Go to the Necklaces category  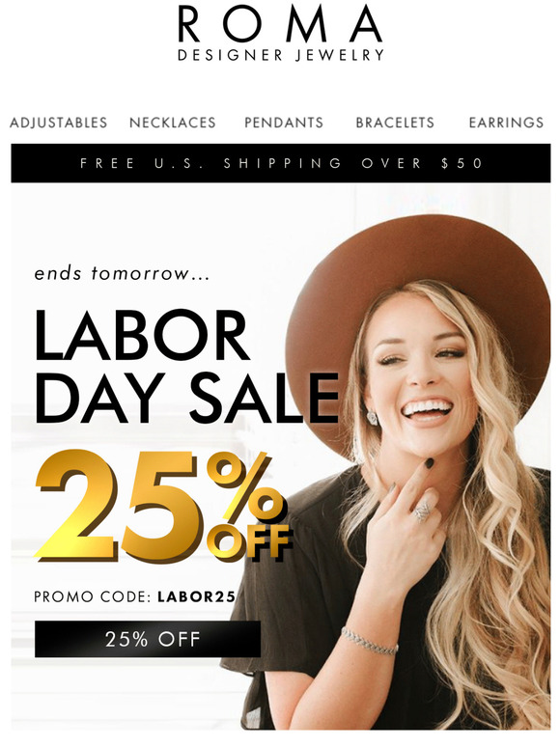pyautogui.click(x=173, y=123)
